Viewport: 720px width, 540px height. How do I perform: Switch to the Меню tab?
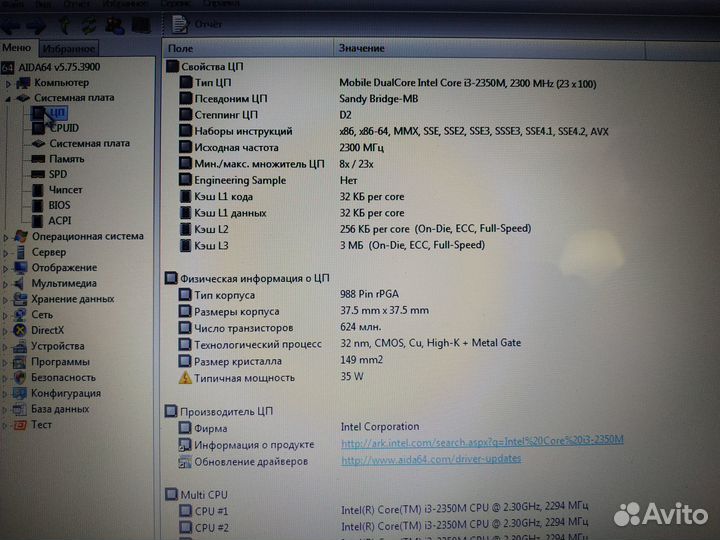click(17, 48)
